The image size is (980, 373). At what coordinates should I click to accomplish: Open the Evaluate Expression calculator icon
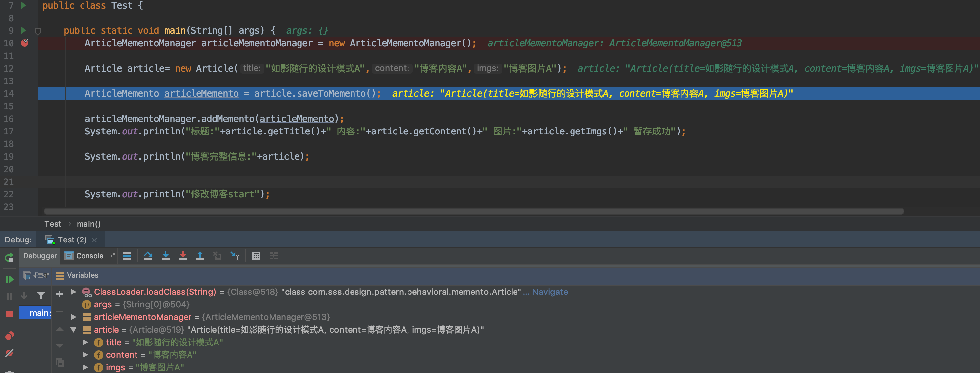point(256,256)
